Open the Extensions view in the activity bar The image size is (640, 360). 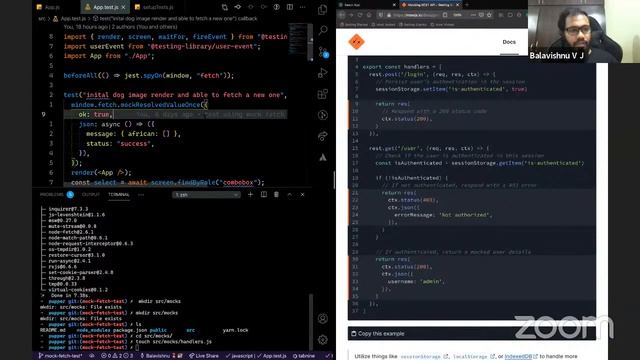coord(322,94)
